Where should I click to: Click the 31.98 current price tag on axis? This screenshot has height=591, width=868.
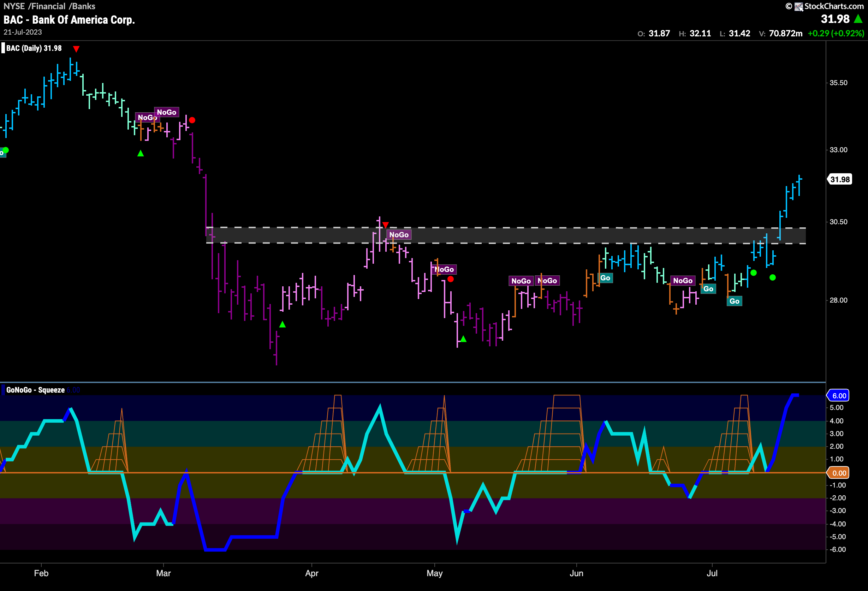pos(840,180)
